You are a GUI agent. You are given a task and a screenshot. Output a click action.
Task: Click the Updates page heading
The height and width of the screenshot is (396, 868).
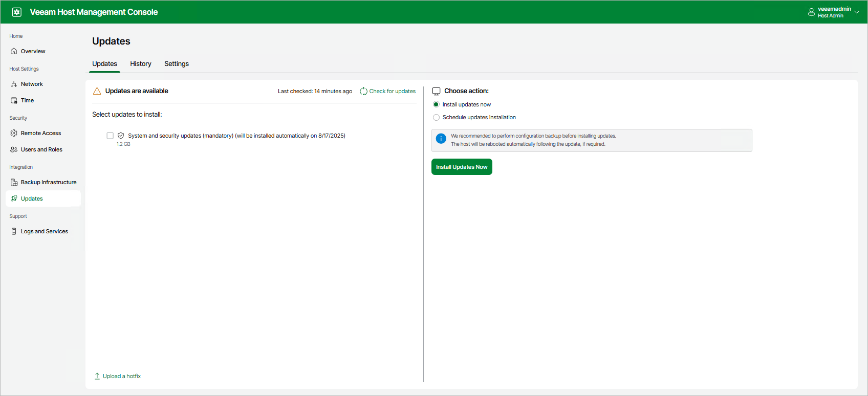pyautogui.click(x=111, y=41)
